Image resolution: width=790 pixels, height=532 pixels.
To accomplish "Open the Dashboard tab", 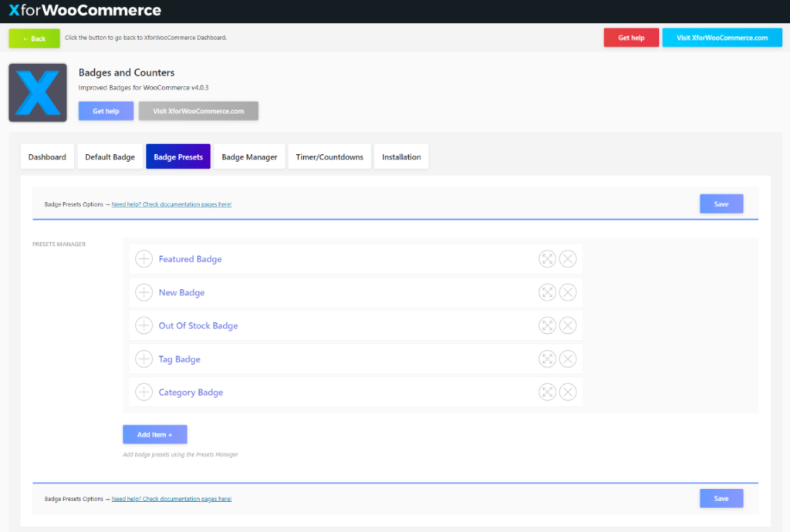I will [47, 157].
